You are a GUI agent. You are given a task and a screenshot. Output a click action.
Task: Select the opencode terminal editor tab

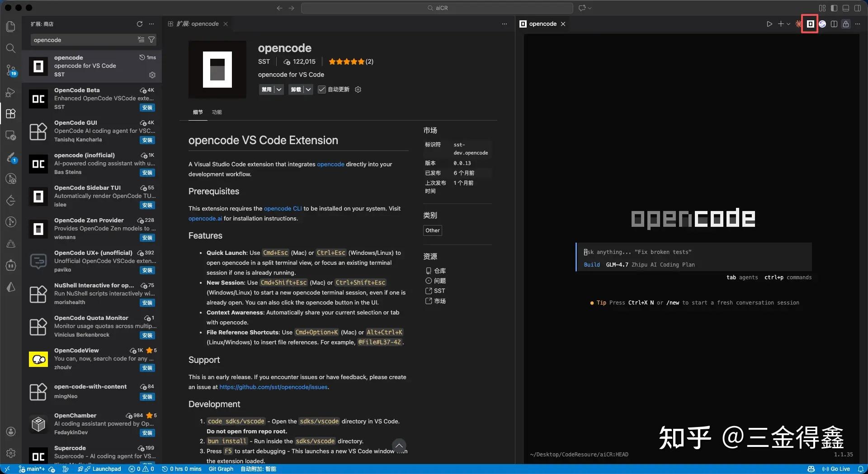543,24
